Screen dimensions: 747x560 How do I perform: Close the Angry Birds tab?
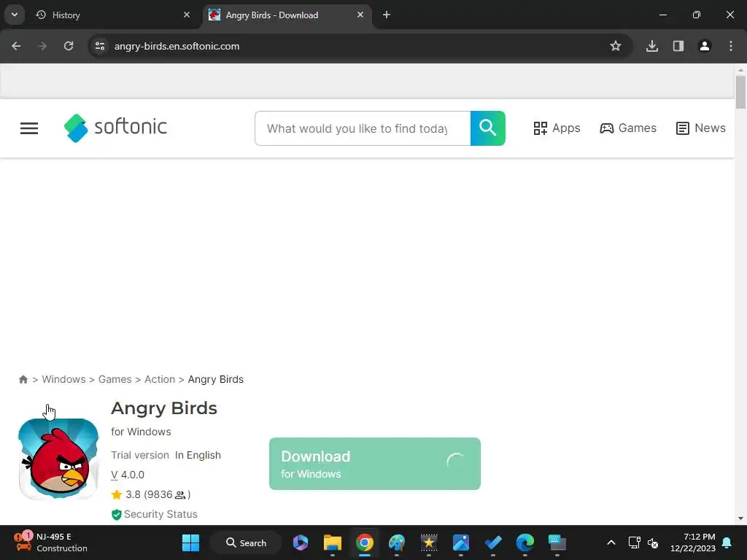click(x=360, y=15)
